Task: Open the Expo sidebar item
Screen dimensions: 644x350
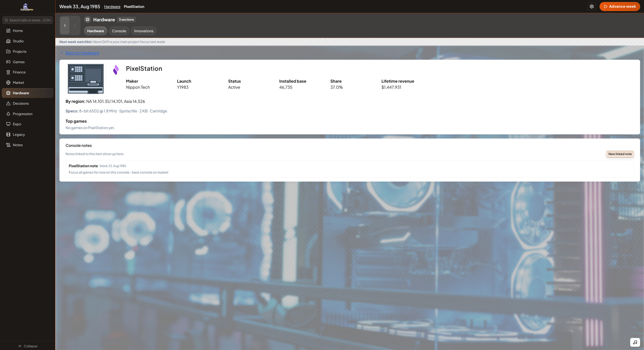Action: [17, 124]
